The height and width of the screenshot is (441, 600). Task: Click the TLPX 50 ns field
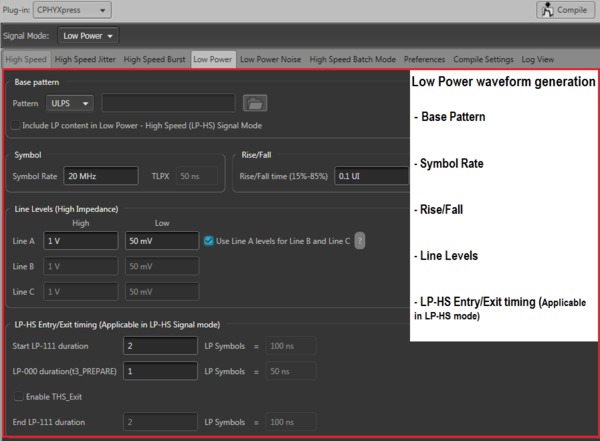pos(197,176)
